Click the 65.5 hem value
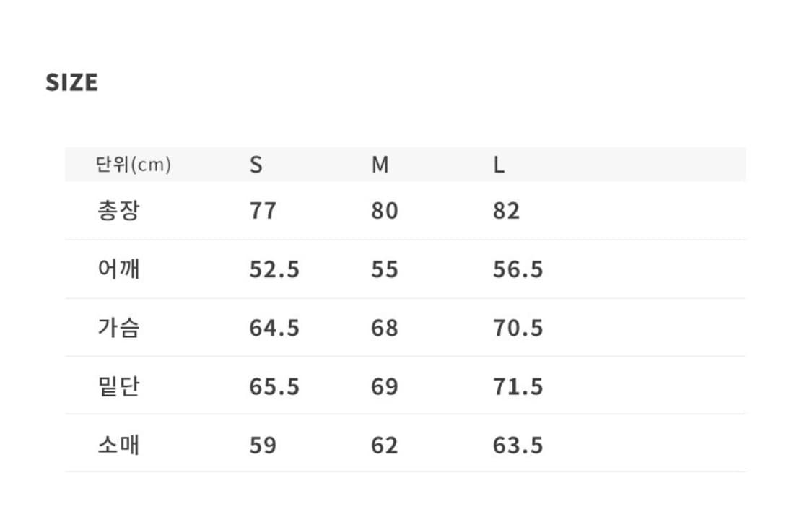This screenshot has height=517, width=812. coord(274,386)
